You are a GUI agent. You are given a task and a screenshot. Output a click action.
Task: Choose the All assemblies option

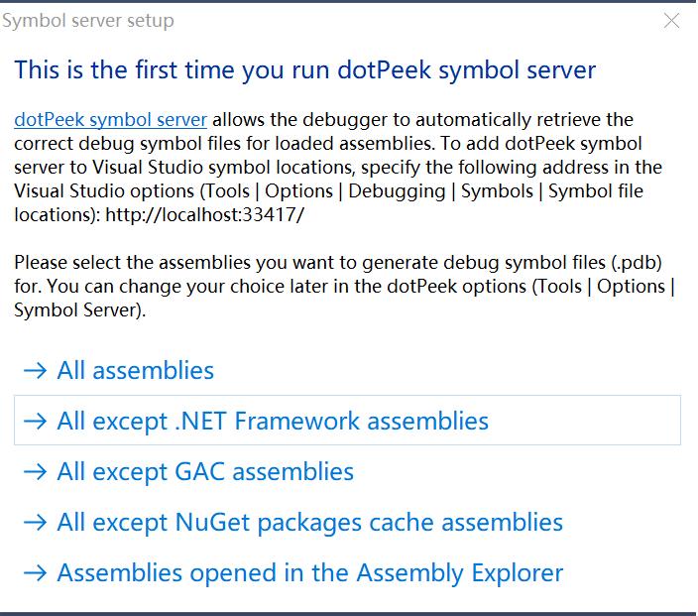(x=136, y=371)
